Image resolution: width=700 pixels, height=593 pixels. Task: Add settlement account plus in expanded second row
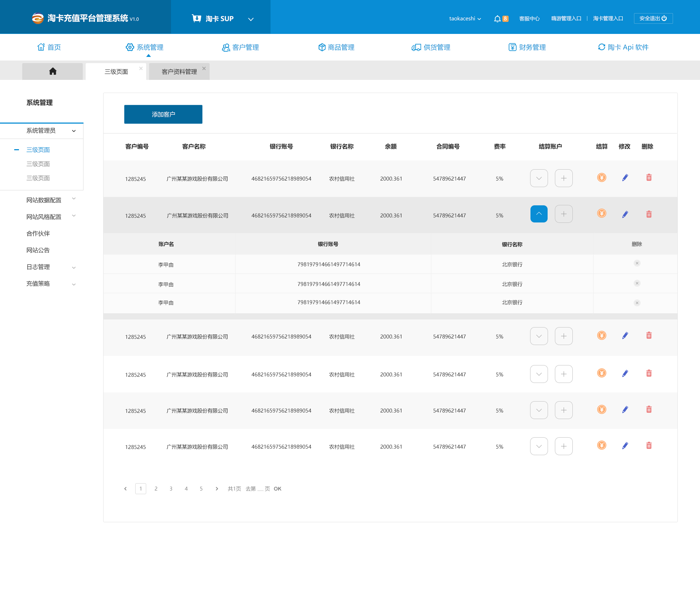click(x=564, y=214)
